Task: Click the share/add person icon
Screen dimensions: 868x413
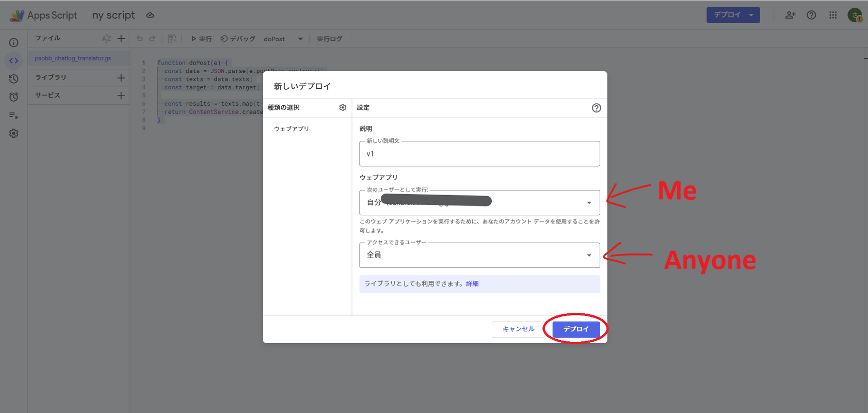Action: [x=790, y=15]
